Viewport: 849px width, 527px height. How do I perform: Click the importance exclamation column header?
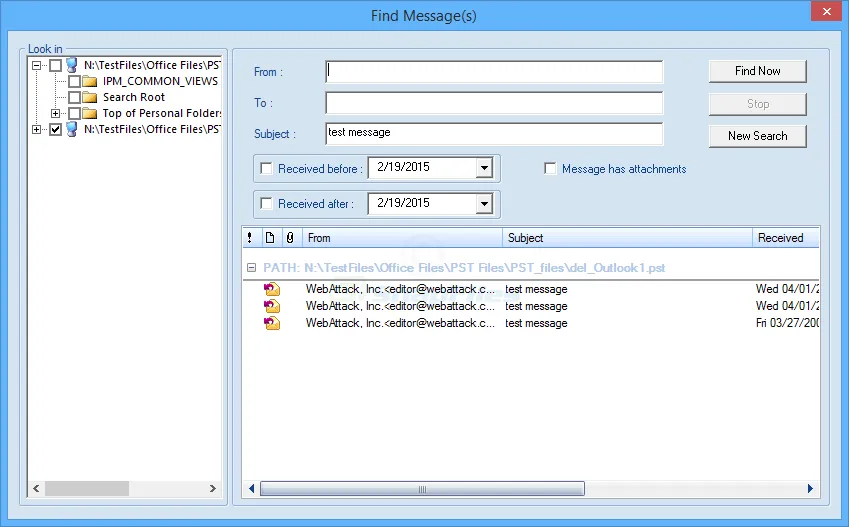(249, 238)
